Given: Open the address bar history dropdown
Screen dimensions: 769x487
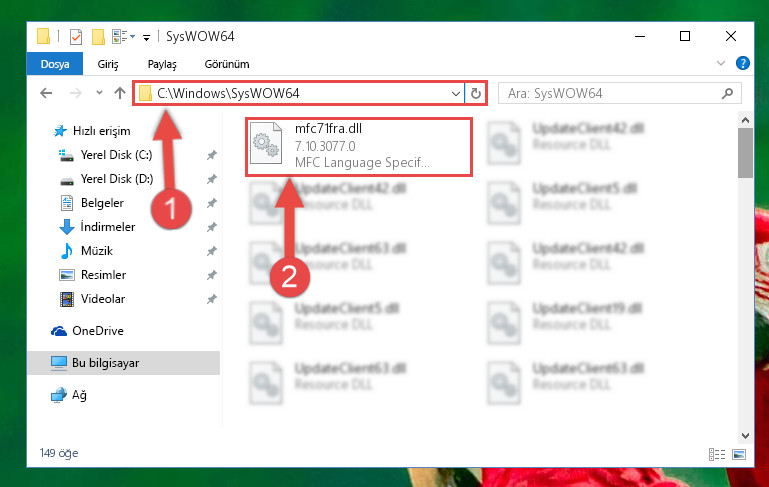Looking at the screenshot, I should click(456, 93).
